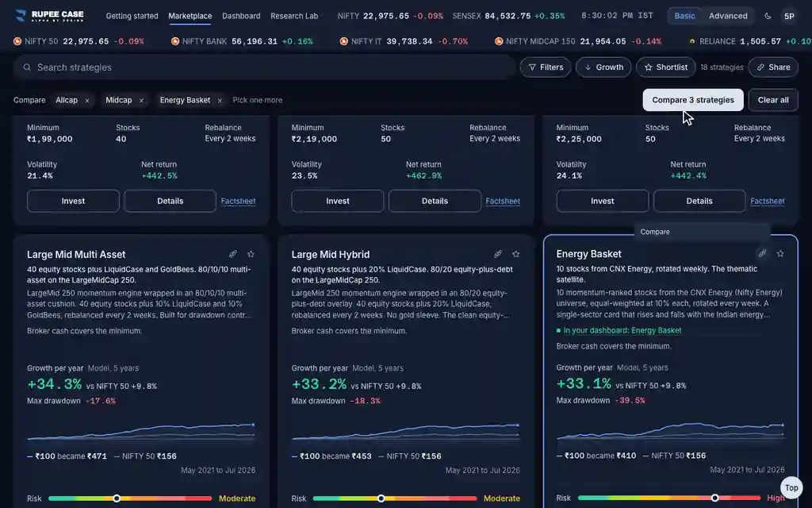Click the NIFTY 50 ticker icon
Image resolution: width=812 pixels, height=508 pixels.
coord(17,41)
